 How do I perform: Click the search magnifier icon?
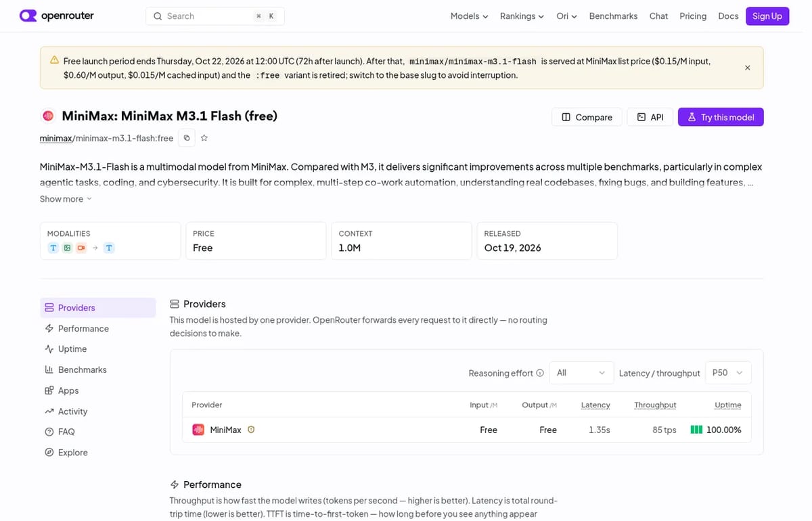(x=158, y=16)
